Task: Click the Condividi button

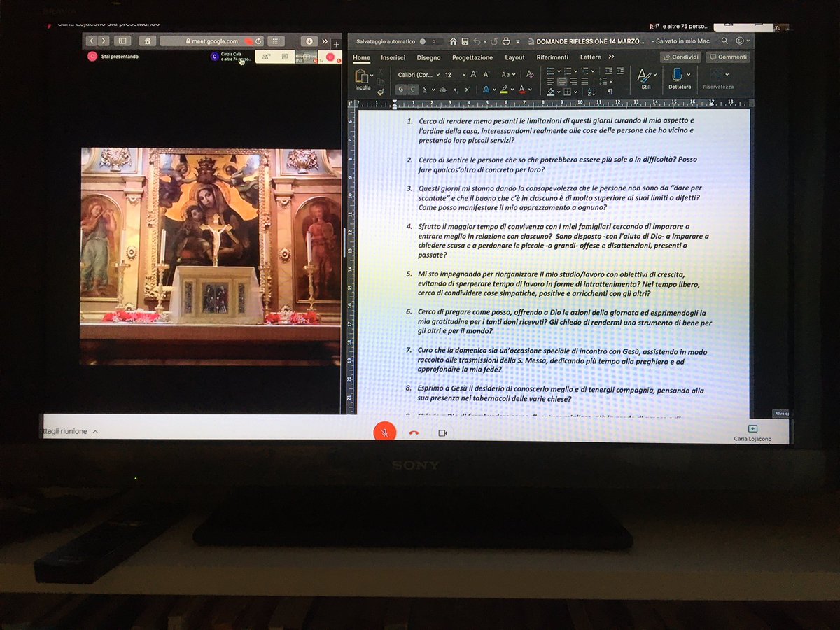Action: coord(680,57)
